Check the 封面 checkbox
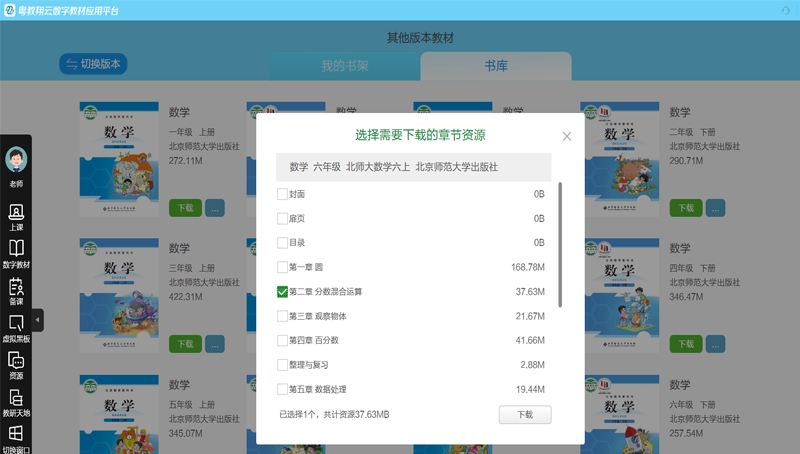Image resolution: width=800 pixels, height=454 pixels. pyautogui.click(x=282, y=194)
